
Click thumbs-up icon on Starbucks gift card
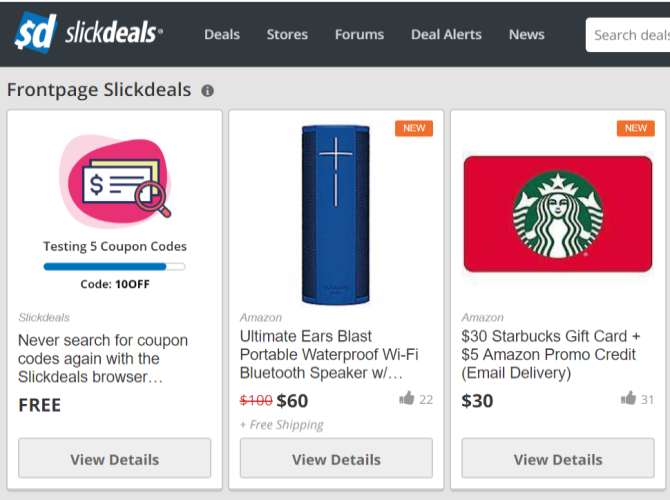pos(628,399)
